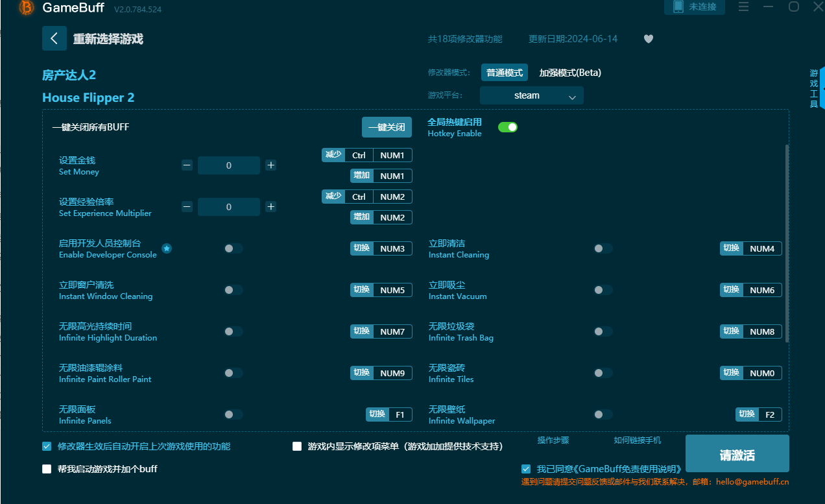
Task: Enable Infinite Paint Roller Paint
Action: coord(233,373)
